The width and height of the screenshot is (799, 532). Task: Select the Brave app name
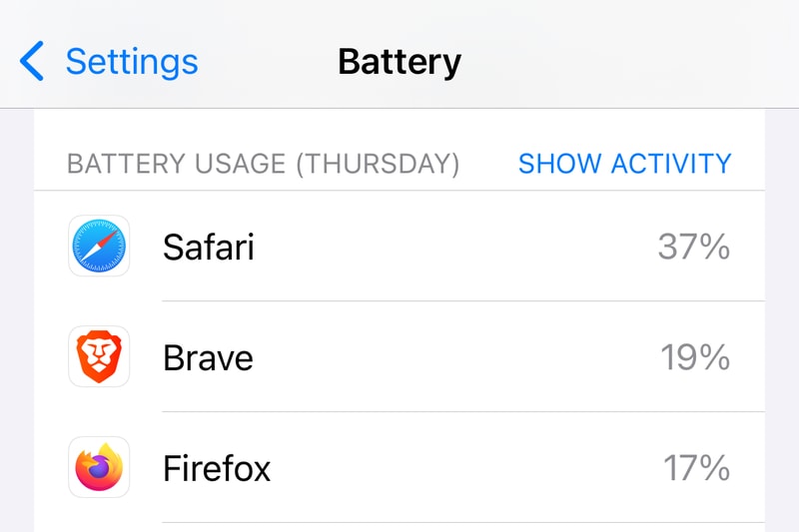[208, 357]
